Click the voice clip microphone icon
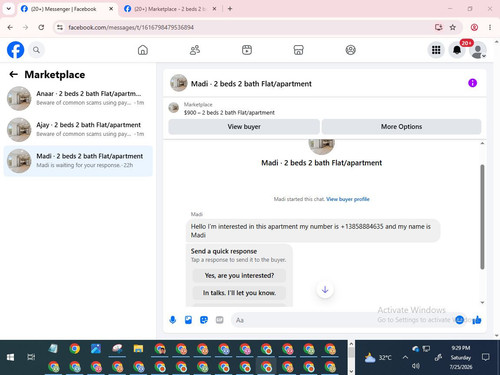500x375 pixels. pyautogui.click(x=172, y=320)
